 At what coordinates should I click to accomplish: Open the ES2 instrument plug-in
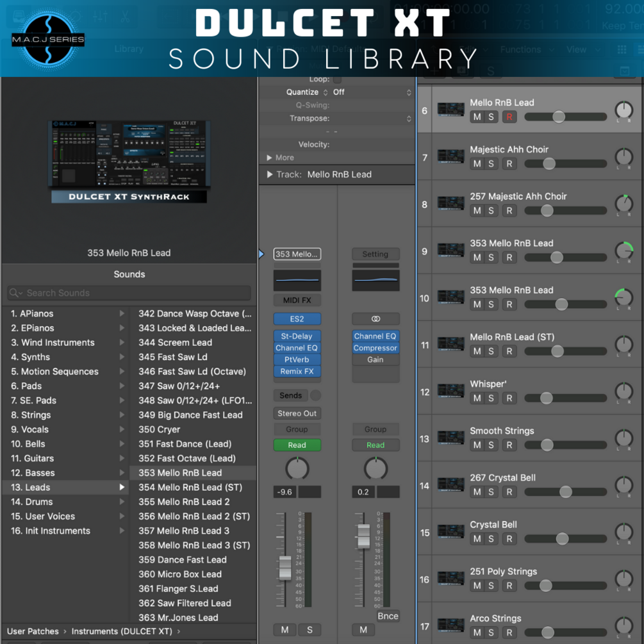tap(297, 319)
